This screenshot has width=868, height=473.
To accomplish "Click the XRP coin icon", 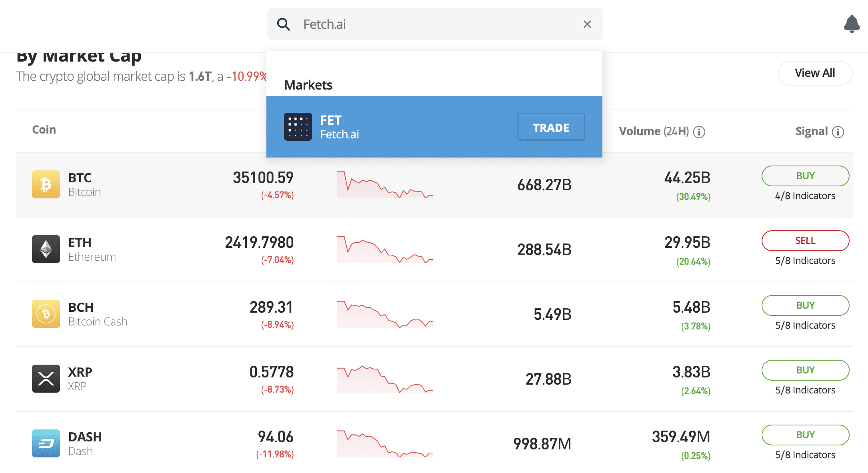I will (46, 379).
